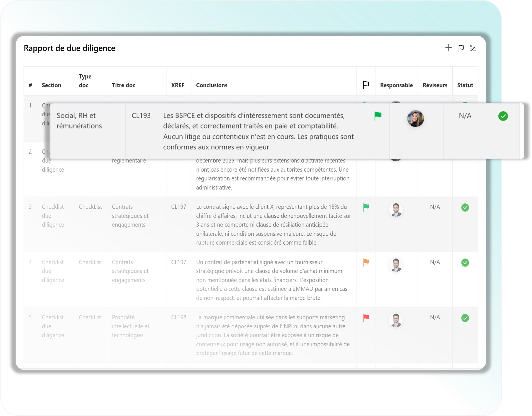The width and height of the screenshot is (532, 416).
Task: Click the green flag in row 3
Action: (366, 207)
